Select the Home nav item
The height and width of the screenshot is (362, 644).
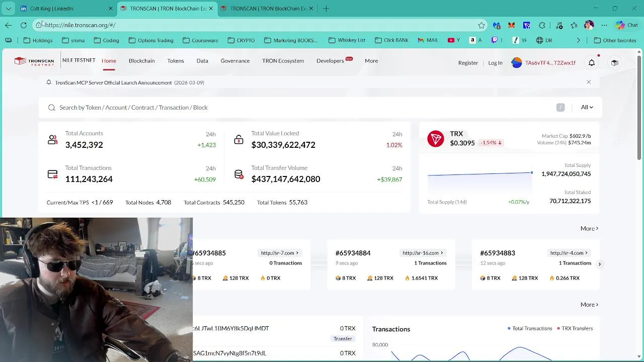coord(109,61)
